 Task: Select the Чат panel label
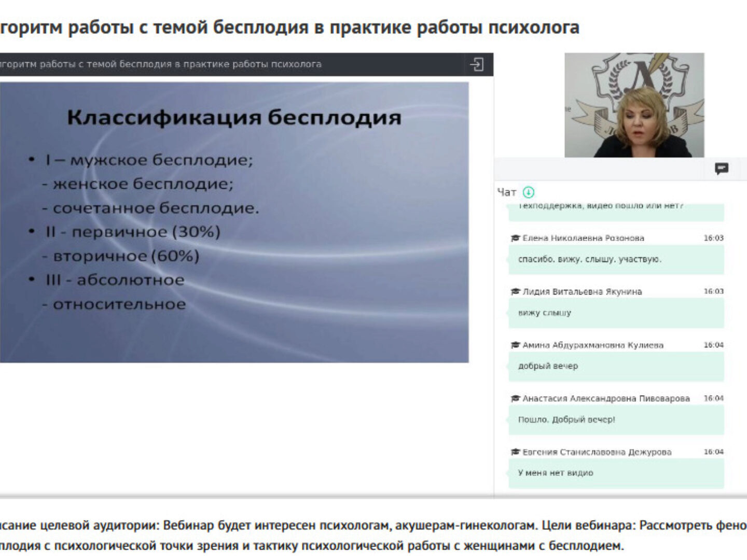(506, 192)
